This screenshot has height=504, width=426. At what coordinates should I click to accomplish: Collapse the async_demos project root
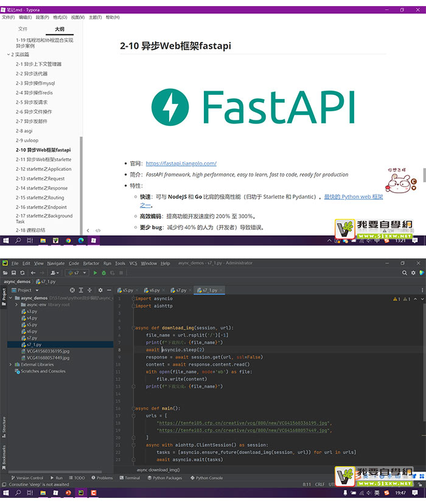(10, 298)
